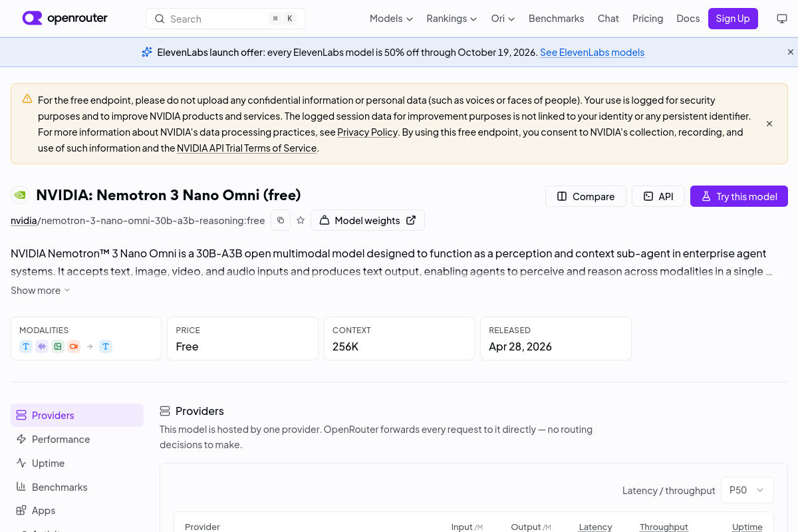Show the Apps sidebar section
The image size is (798, 532).
coord(77,511)
